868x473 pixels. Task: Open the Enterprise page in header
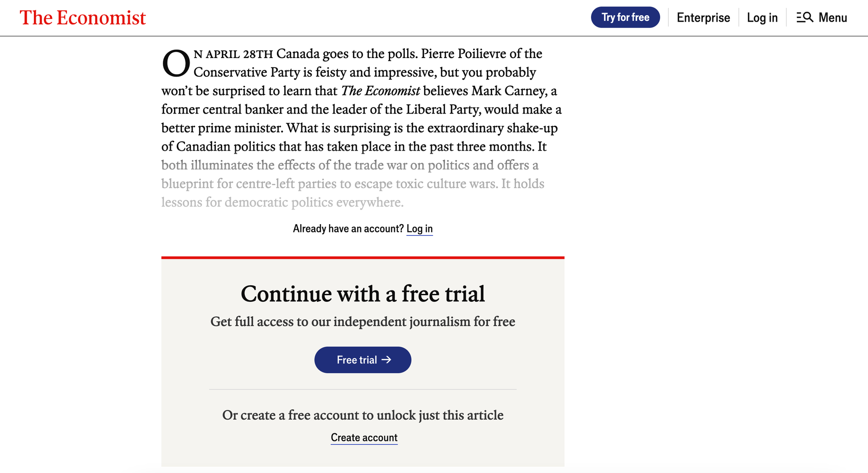click(x=704, y=18)
